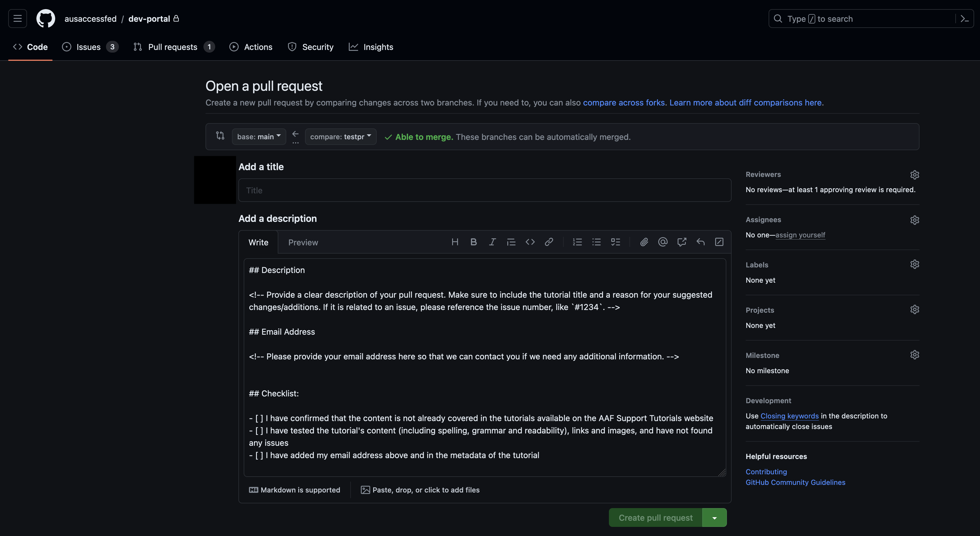Open the Contributing link
Viewport: 980px width, 536px height.
click(766, 472)
